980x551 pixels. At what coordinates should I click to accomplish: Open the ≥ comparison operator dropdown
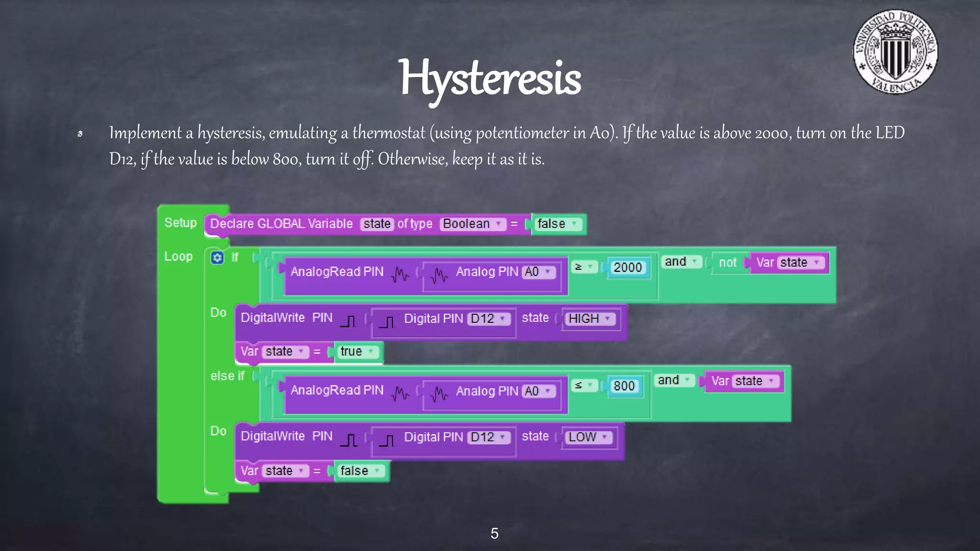point(584,267)
